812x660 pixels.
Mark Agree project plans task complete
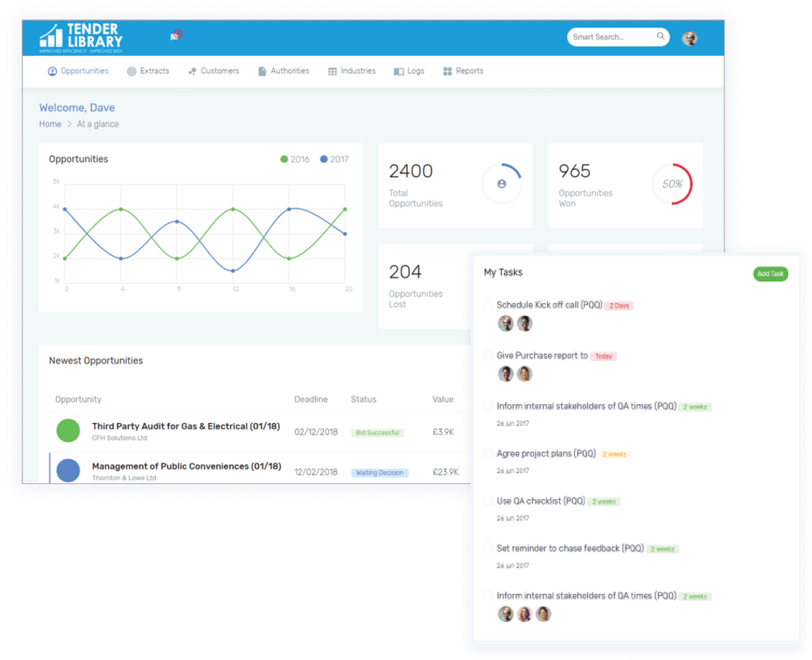click(488, 454)
